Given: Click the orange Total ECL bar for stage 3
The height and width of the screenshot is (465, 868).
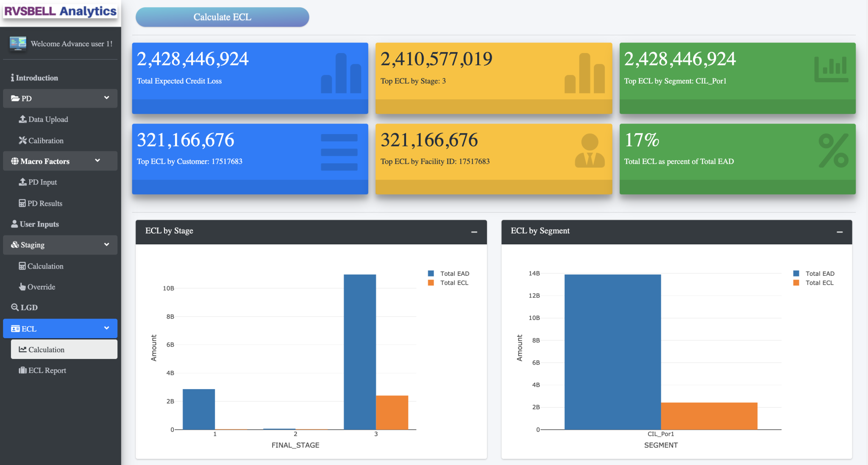Looking at the screenshot, I should 392,412.
